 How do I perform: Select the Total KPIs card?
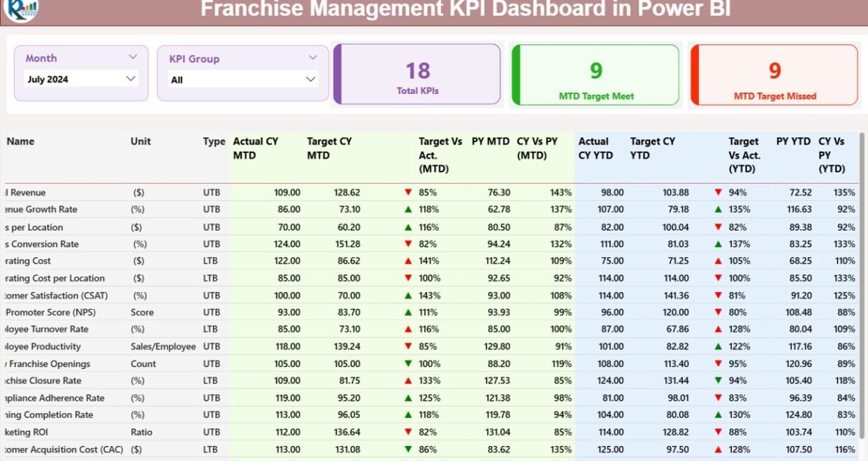coord(418,75)
